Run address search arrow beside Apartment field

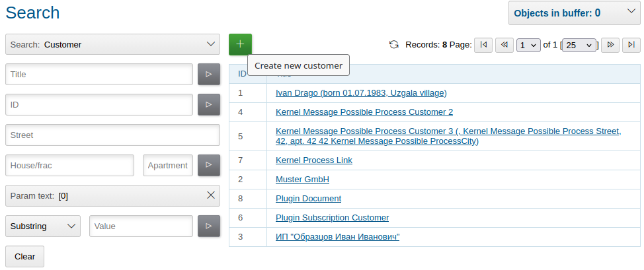[x=209, y=165]
